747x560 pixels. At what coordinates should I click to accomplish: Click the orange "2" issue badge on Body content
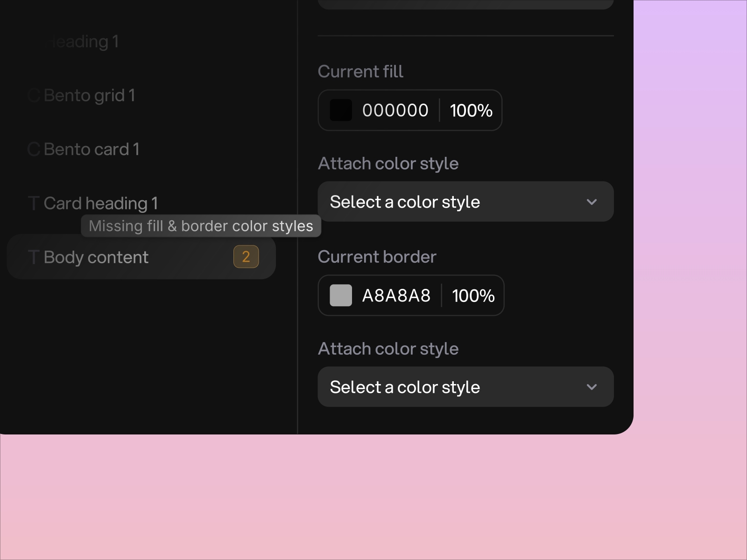pos(246,257)
